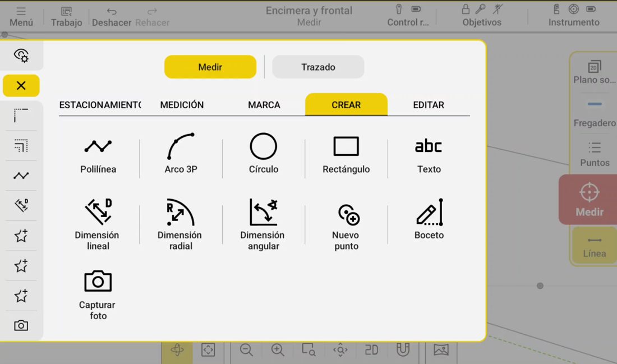Select the Polilínea tool in the Crear panel
The height and width of the screenshot is (364, 617).
coord(98,154)
